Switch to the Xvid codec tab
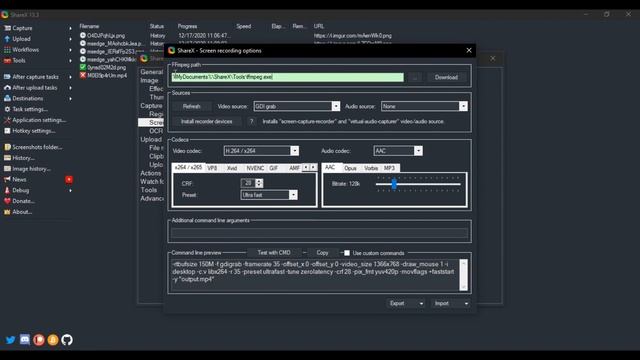The width and height of the screenshot is (640, 360). click(x=232, y=168)
